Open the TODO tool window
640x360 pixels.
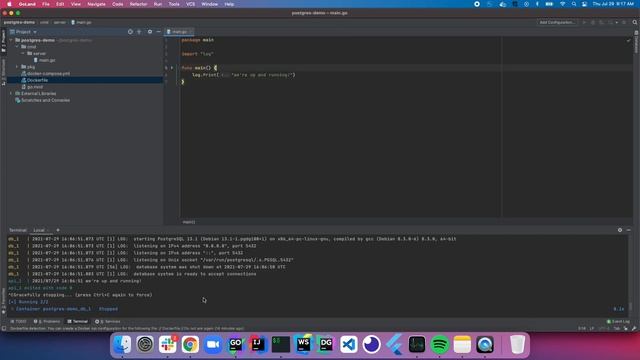(18, 322)
